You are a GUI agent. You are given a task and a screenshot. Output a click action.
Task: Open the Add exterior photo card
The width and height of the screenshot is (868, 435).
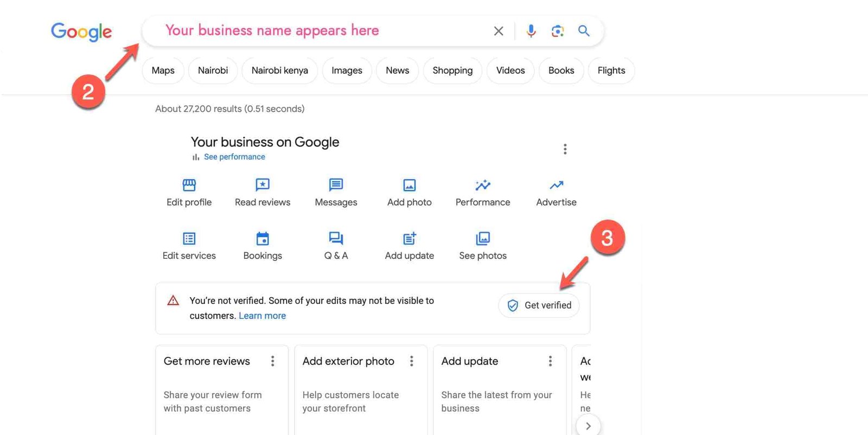pos(361,390)
